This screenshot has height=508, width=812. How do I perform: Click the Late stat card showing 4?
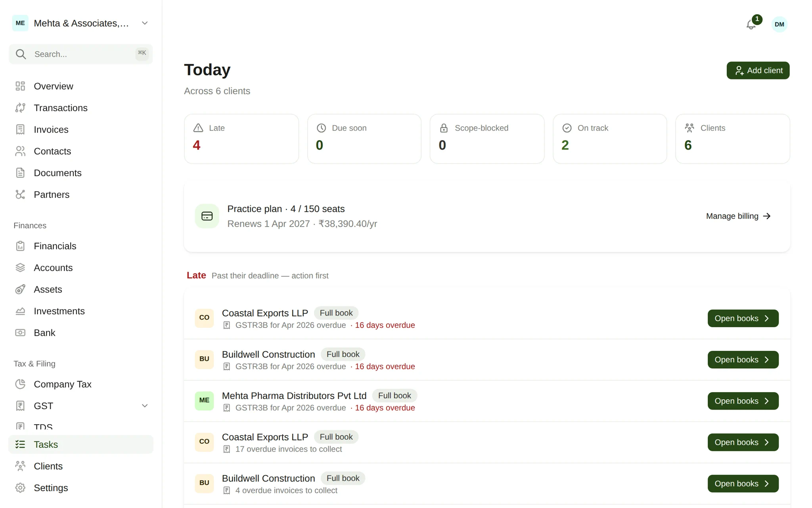(x=241, y=139)
